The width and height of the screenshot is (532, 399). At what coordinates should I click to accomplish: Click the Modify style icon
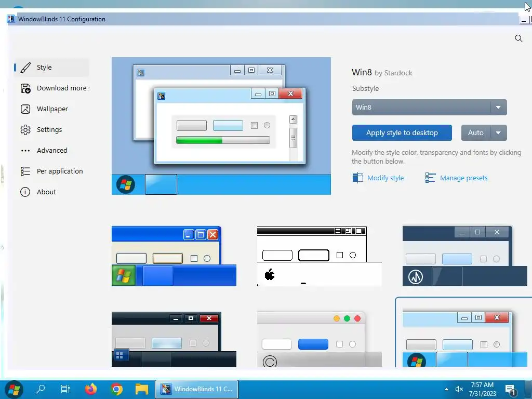[x=357, y=178]
